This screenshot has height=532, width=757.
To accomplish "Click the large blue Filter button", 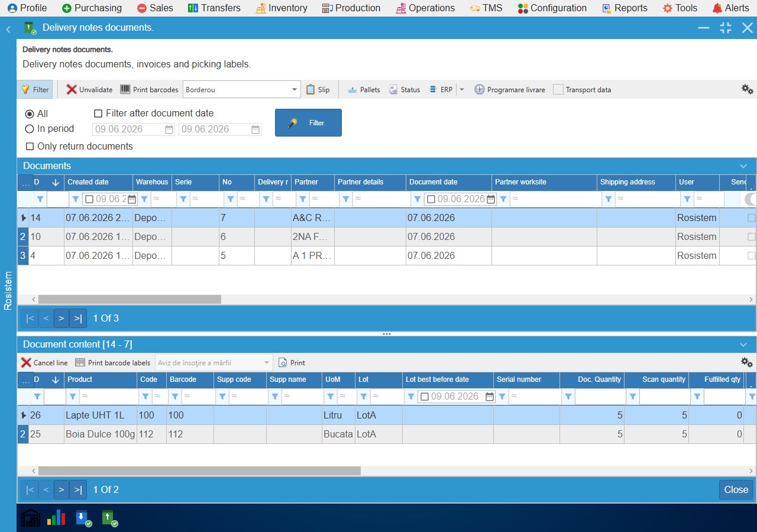I will coord(308,122).
